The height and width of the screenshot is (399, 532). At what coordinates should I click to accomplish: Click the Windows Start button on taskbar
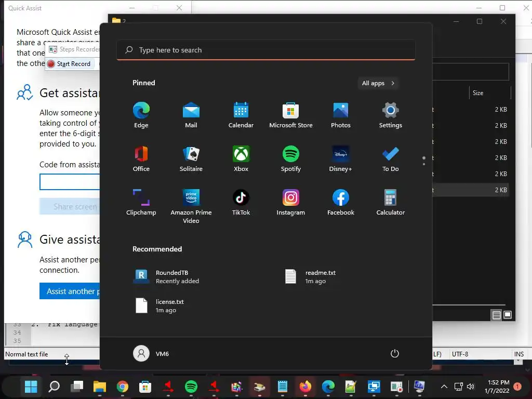(31, 387)
